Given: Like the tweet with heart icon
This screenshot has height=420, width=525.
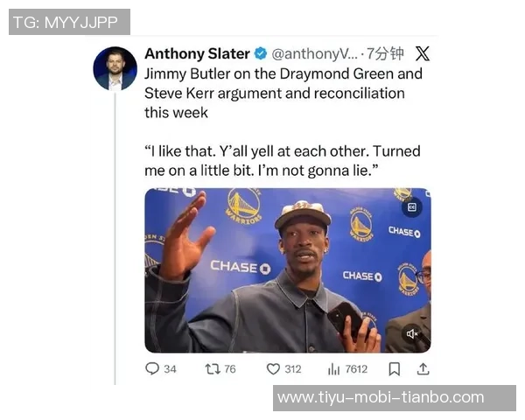Looking at the screenshot, I should pyautogui.click(x=273, y=369).
